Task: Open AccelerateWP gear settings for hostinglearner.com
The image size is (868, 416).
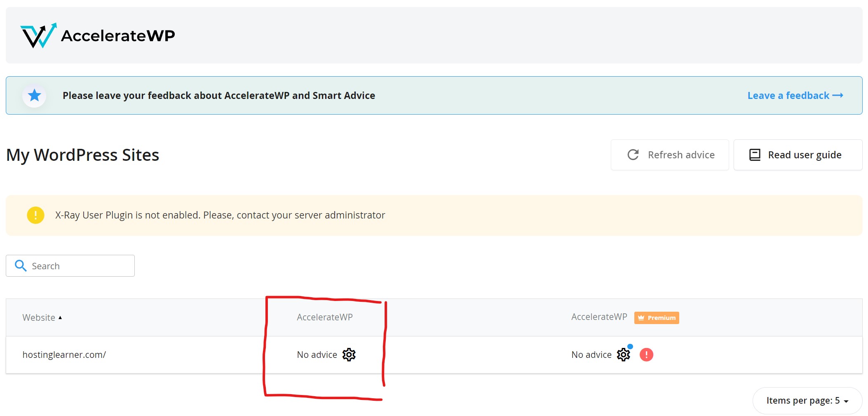Action: [x=349, y=355]
